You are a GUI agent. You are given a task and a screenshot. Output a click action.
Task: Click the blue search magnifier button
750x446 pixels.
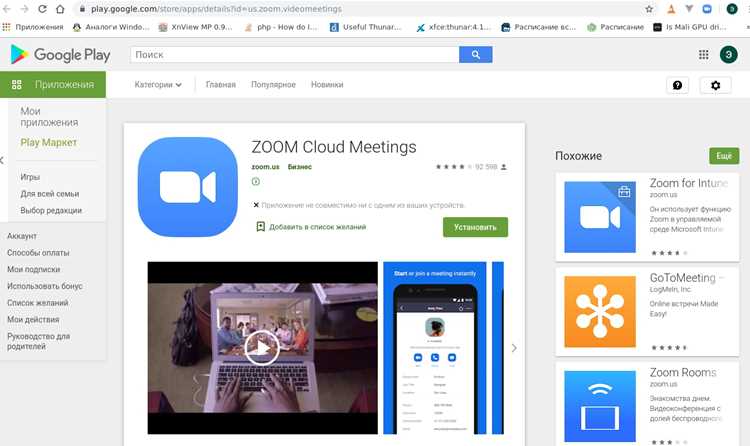[475, 55]
